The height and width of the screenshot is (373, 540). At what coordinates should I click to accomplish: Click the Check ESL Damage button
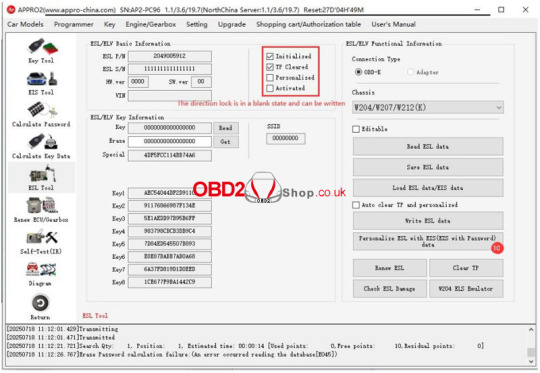[390, 289]
